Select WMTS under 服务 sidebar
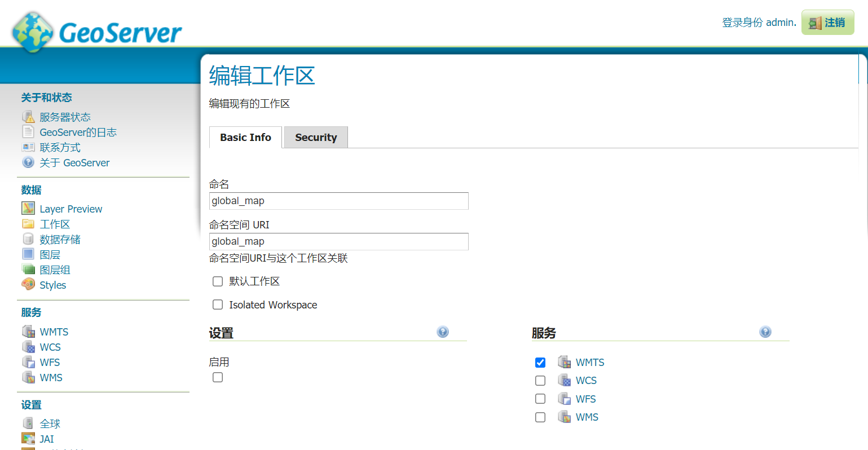 [x=54, y=332]
